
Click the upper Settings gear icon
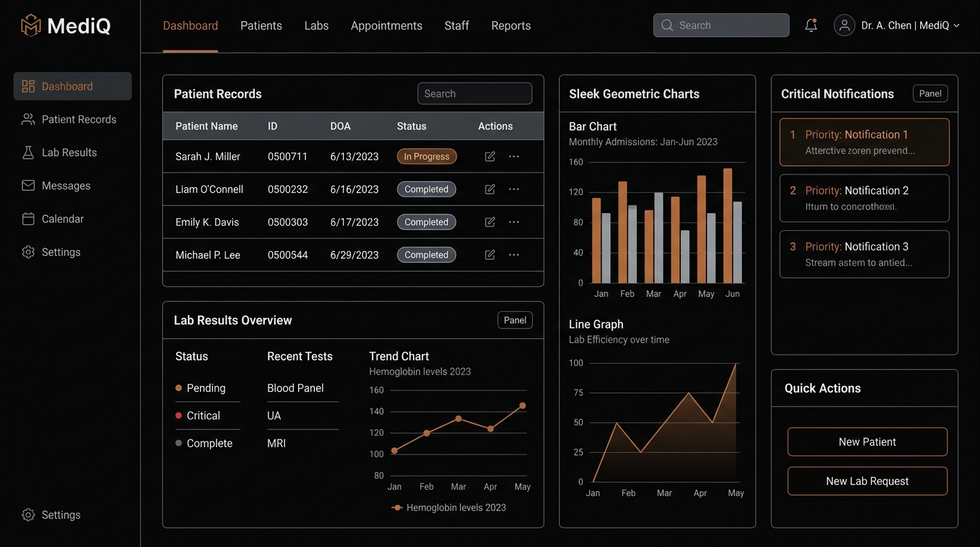[28, 252]
